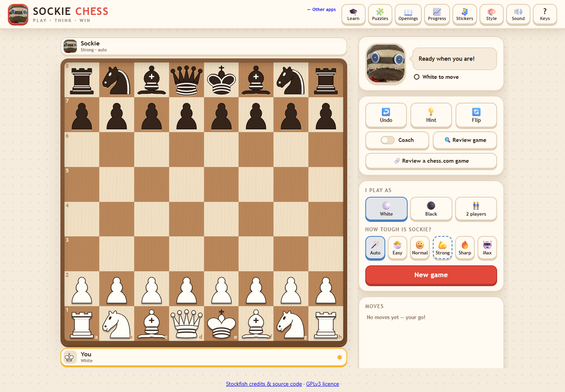Open the Learn section

[x=353, y=15]
